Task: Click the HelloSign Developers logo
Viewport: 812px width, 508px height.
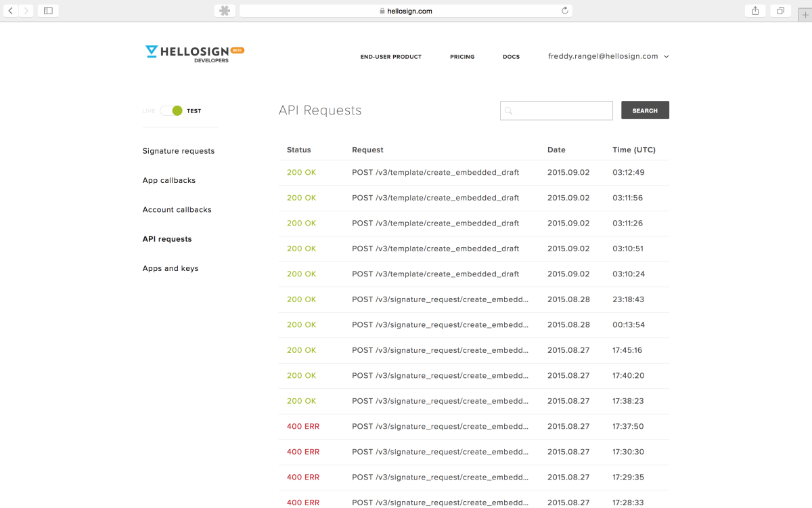Action: 194,53
